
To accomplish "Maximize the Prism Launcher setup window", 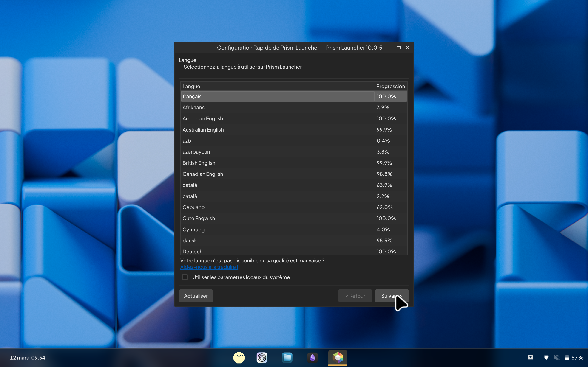I will click(398, 48).
